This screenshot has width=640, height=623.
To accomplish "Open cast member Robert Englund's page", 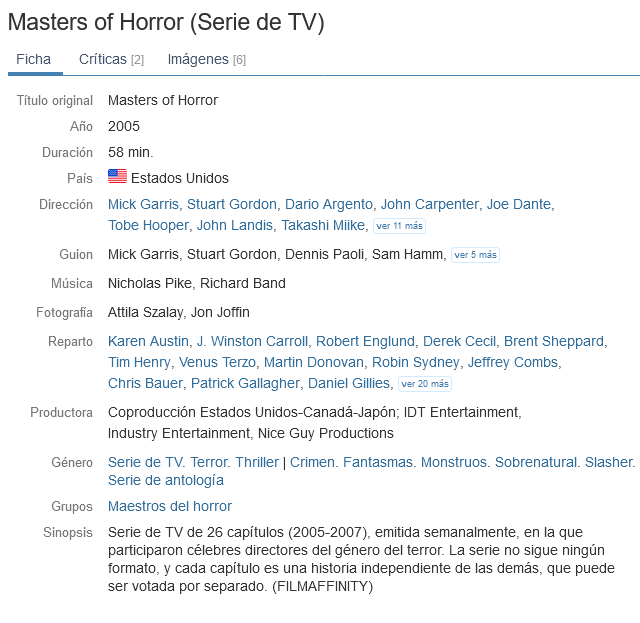I will coord(364,341).
